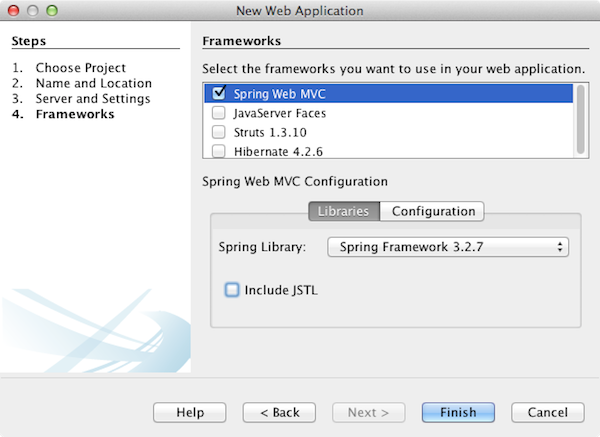
Task: Switch to the Libraries tab
Action: click(344, 211)
